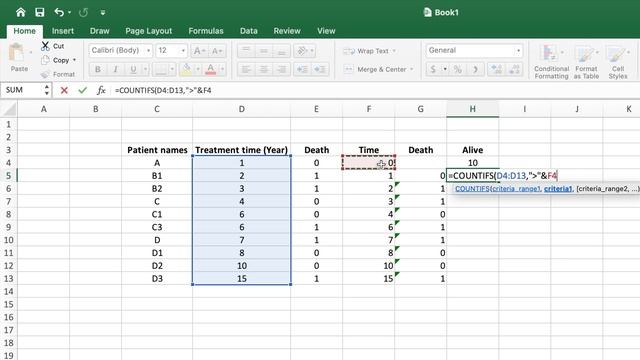640x360 pixels.
Task: Open Customize Quick Access Toolbar arrow
Action: pos(103,13)
